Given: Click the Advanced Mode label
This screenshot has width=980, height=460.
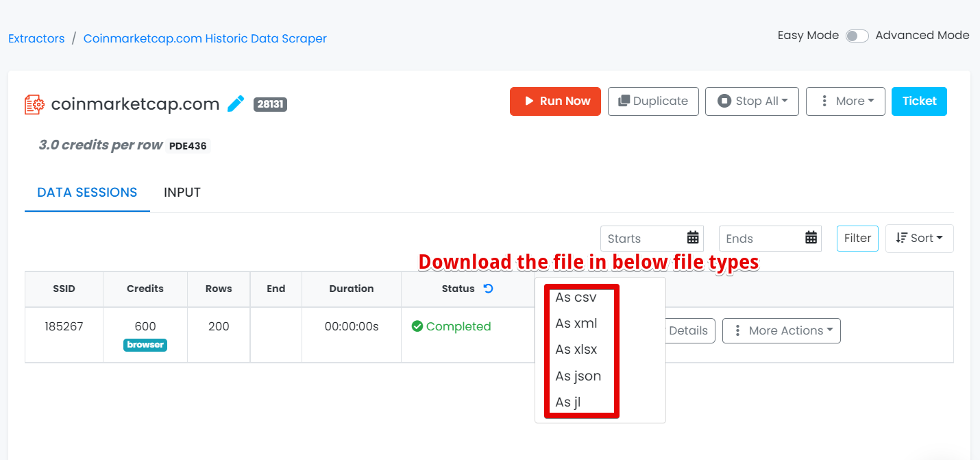Looking at the screenshot, I should pyautogui.click(x=922, y=35).
